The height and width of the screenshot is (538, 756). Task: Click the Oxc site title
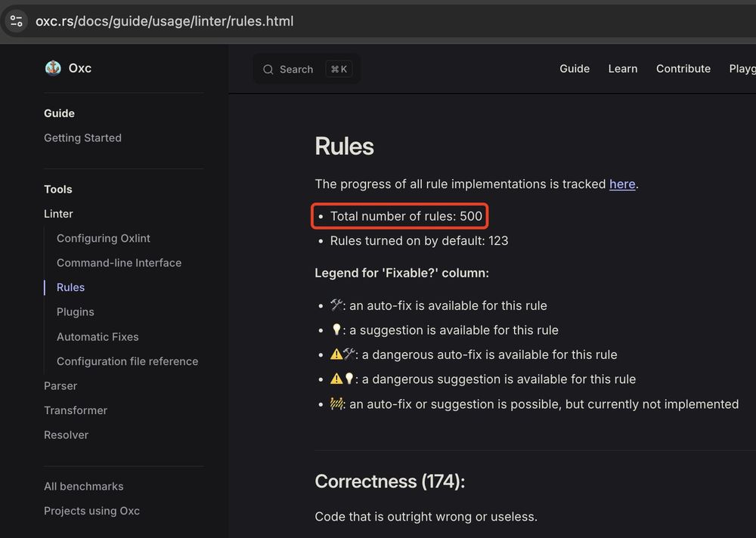(80, 68)
